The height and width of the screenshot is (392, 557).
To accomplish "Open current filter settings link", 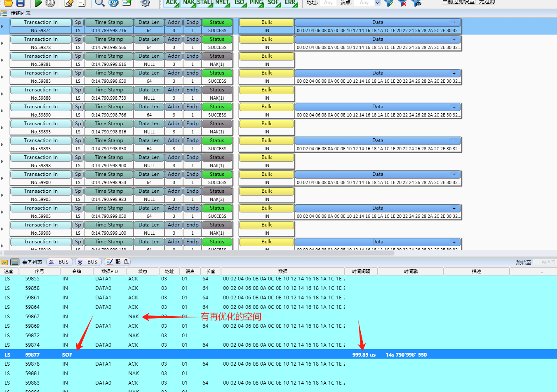I will [469, 2].
